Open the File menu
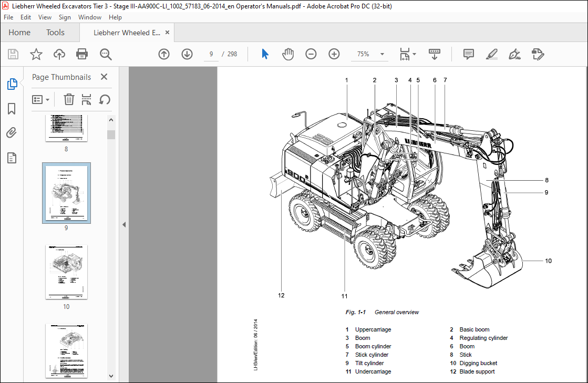588x383 pixels. point(8,17)
